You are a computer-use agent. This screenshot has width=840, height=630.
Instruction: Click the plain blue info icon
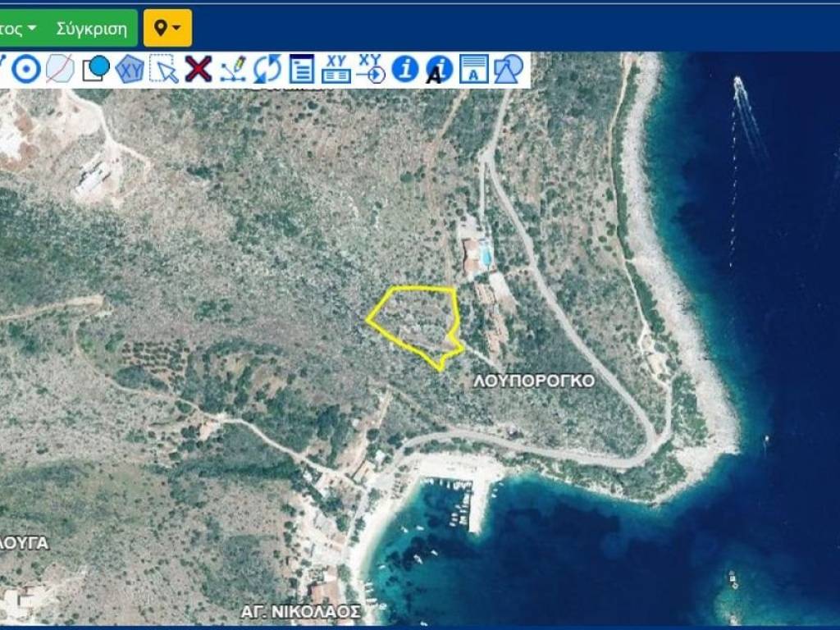[404, 70]
